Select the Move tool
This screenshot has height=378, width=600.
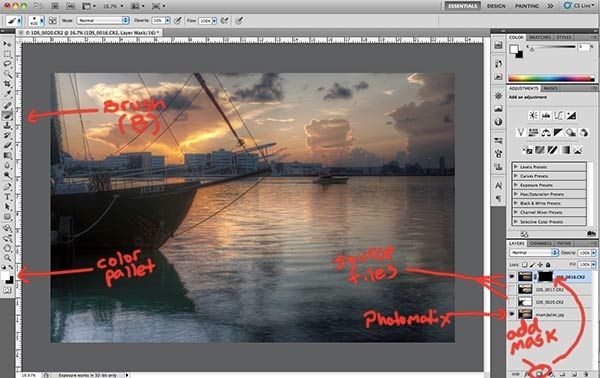point(7,44)
